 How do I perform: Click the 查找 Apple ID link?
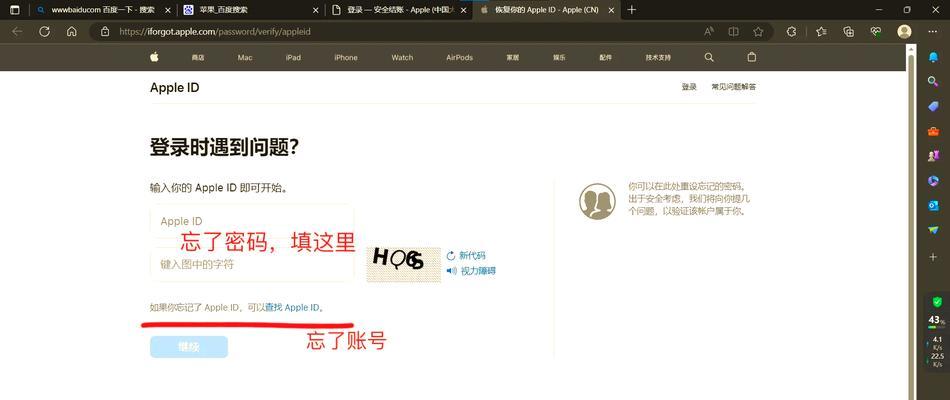click(x=292, y=307)
